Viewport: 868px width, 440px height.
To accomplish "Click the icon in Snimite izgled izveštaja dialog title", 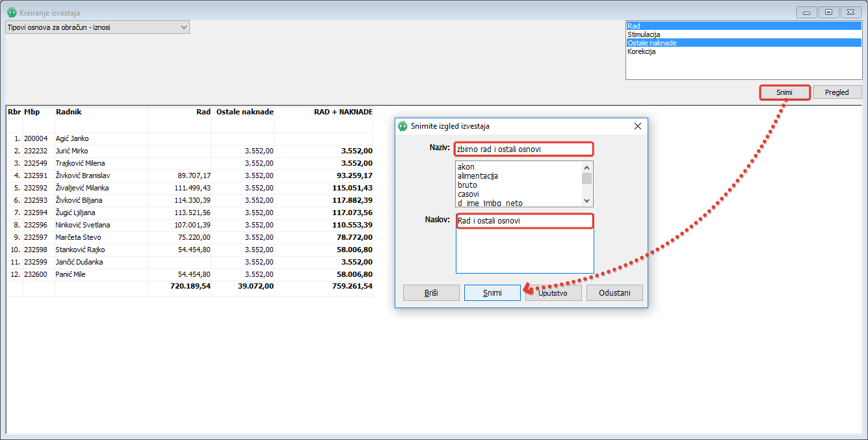I will tap(402, 126).
